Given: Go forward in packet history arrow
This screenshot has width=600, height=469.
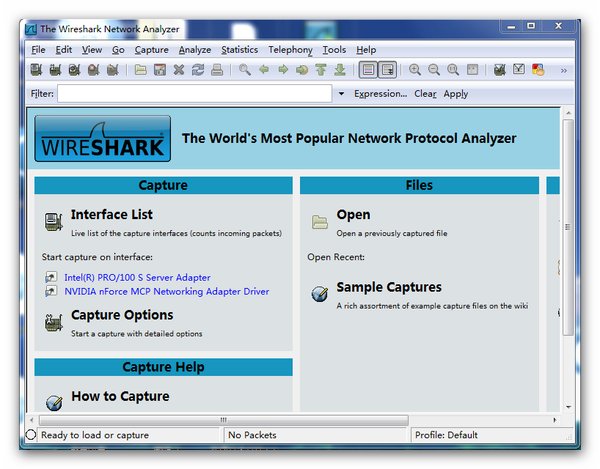Looking at the screenshot, I should [x=283, y=70].
